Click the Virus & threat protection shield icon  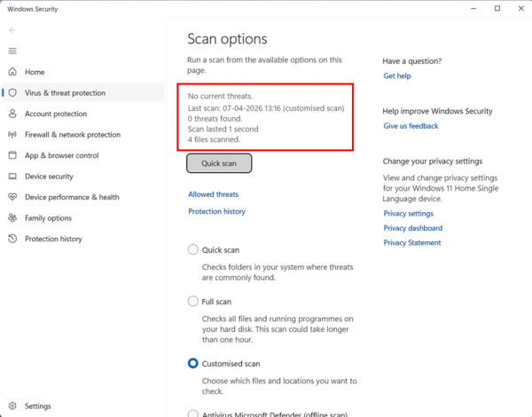pos(12,92)
